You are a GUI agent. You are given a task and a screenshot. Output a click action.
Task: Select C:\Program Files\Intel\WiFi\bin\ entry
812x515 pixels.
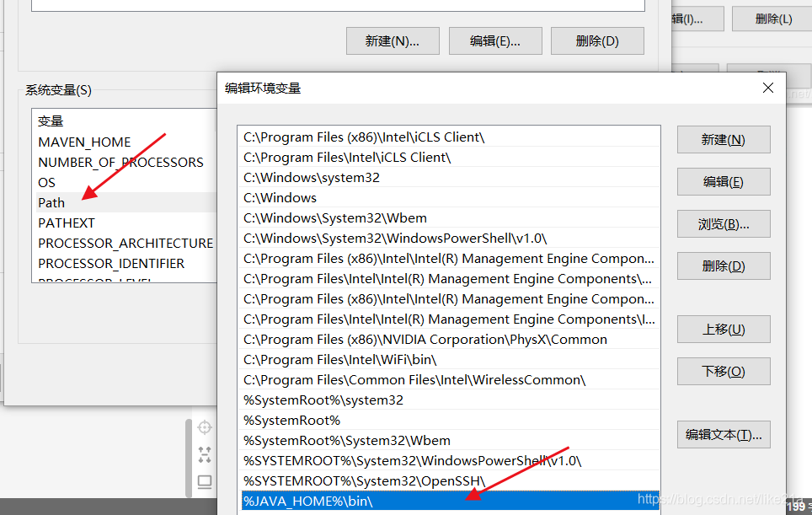click(449, 360)
